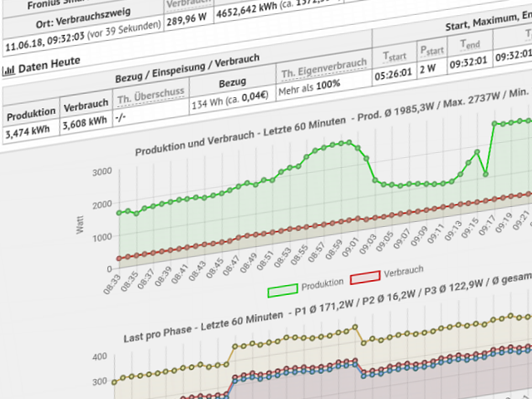Click the Verbrauch column header in Daten Heute
The image size is (532, 399).
click(x=86, y=106)
